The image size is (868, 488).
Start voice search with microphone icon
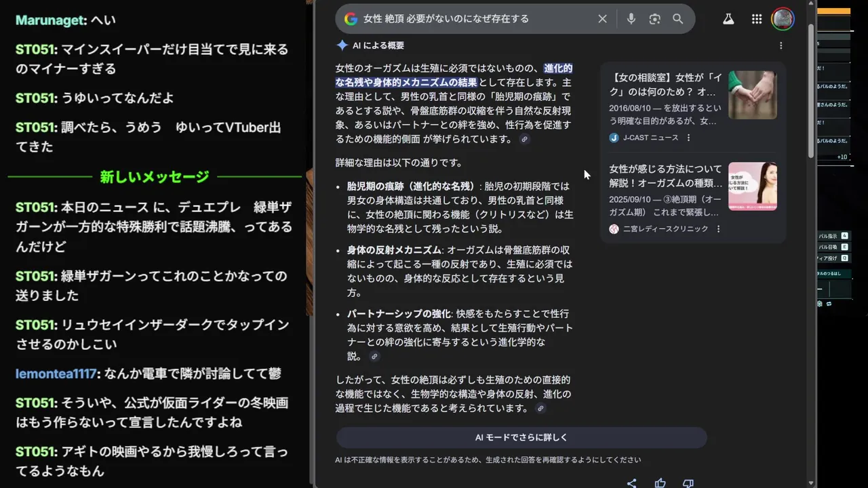tap(631, 19)
